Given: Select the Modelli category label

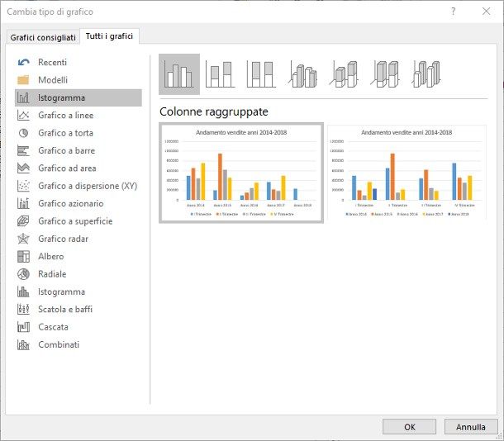Looking at the screenshot, I should click(x=53, y=80).
